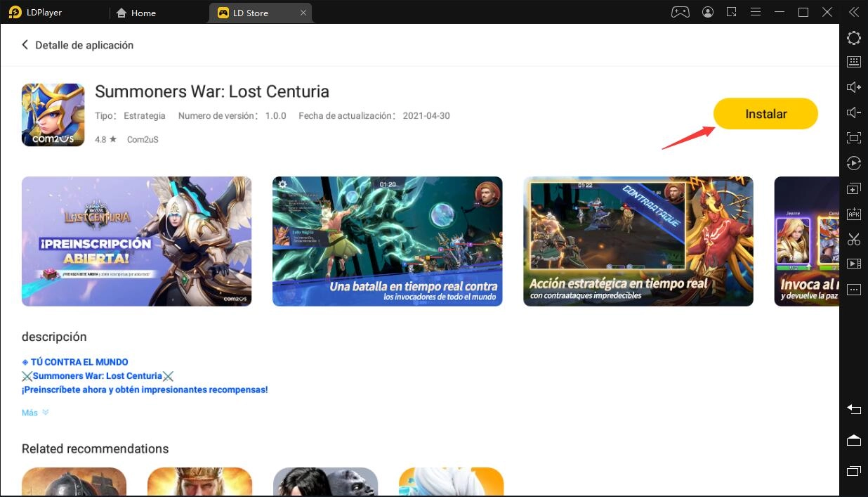Screen dimensions: 868x497
Task: Decrease volume using sidebar speaker minus icon
Action: pos(854,112)
